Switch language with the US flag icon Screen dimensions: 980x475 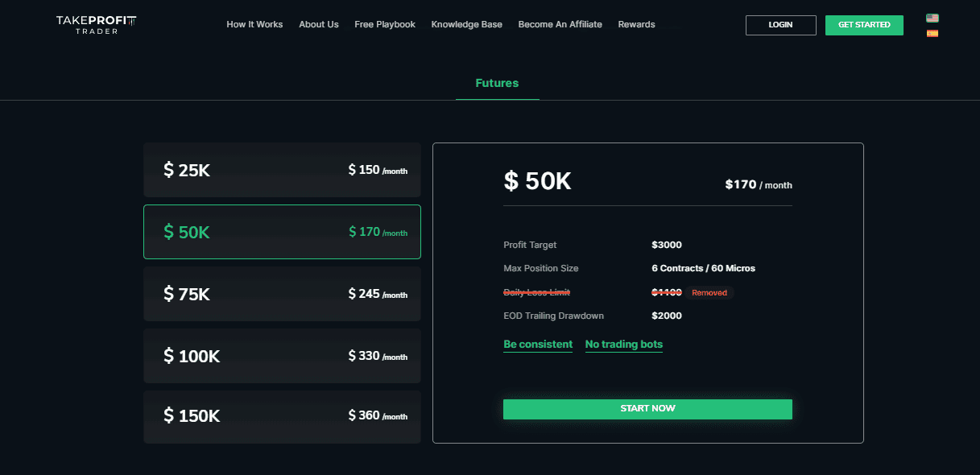pyautogui.click(x=932, y=18)
